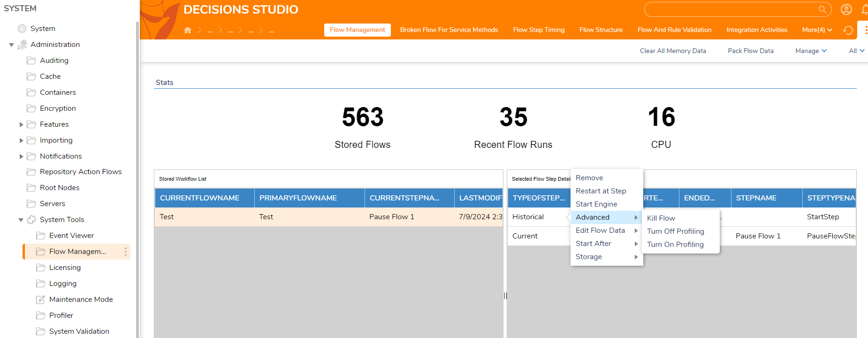This screenshot has width=868, height=338.
Task: Expand the Features folder
Action: [21, 124]
